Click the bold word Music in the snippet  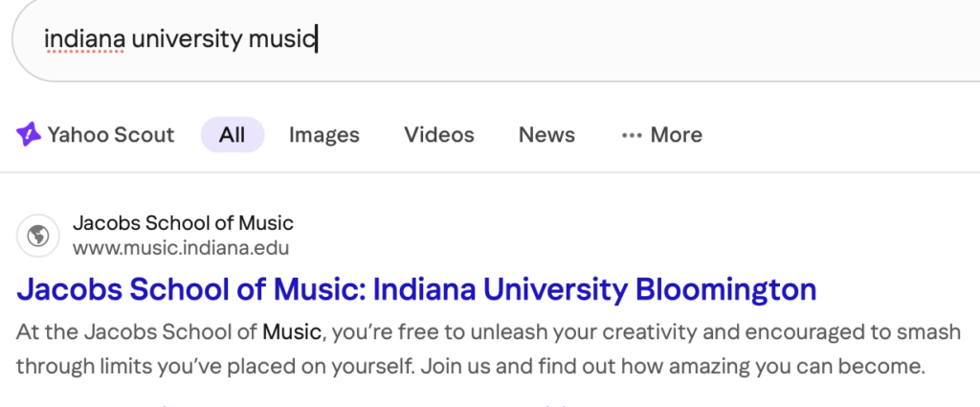pos(294,333)
